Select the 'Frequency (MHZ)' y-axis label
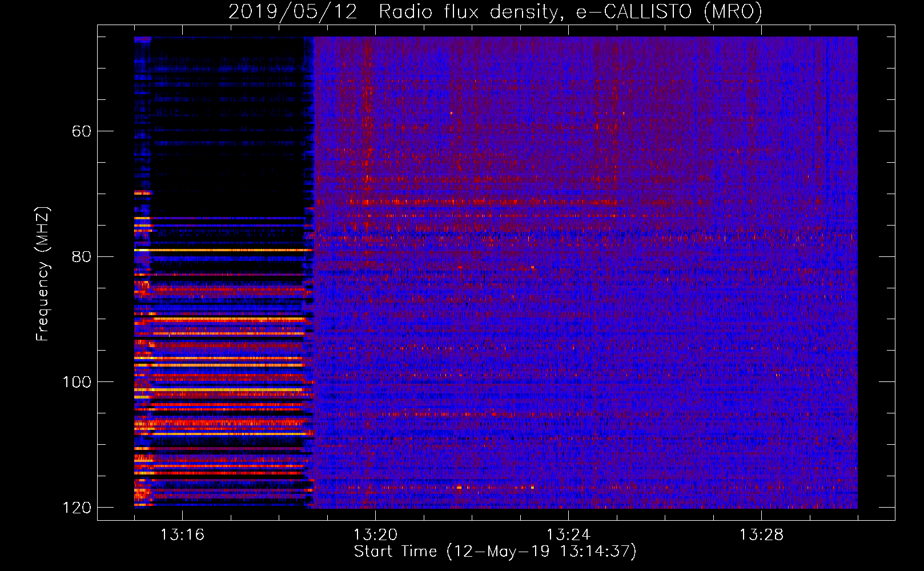Image resolution: width=924 pixels, height=571 pixels. pyautogui.click(x=43, y=274)
